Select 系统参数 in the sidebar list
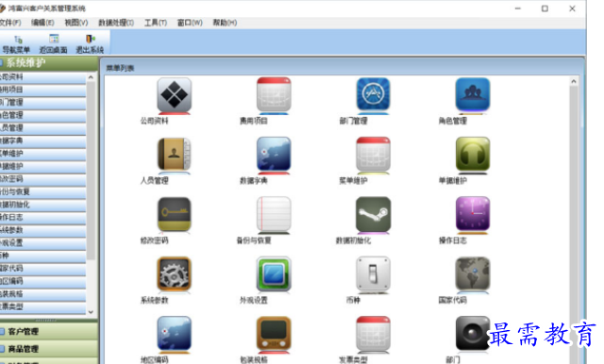 tap(42, 230)
